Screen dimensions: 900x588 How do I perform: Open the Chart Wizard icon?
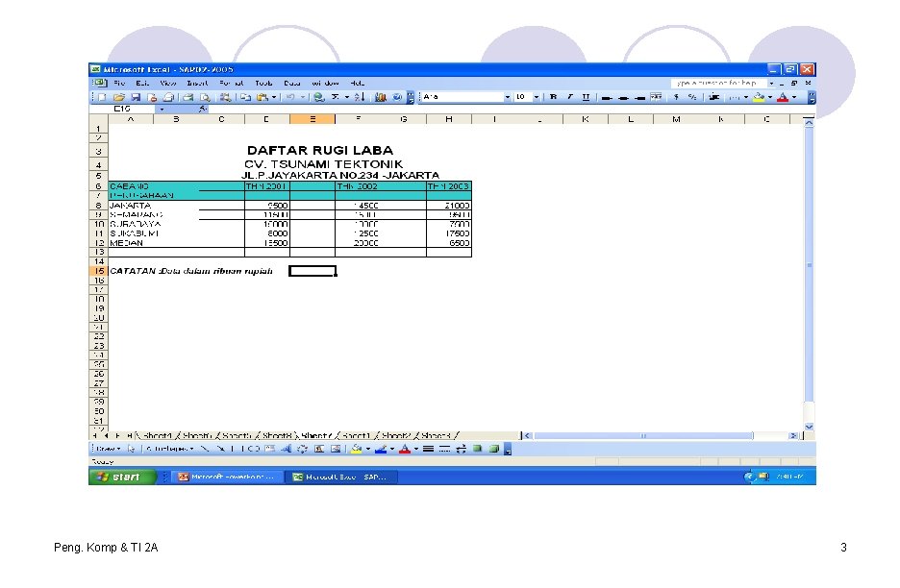[381, 98]
